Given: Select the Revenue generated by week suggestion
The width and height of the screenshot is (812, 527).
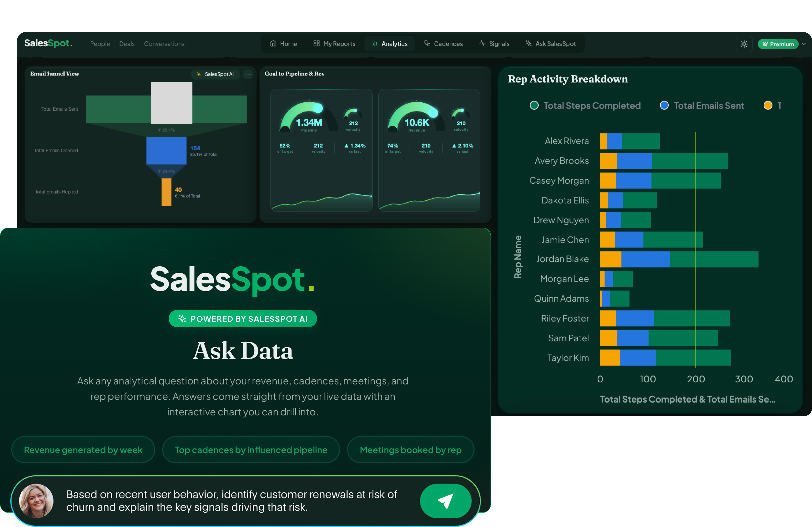Looking at the screenshot, I should pos(83,450).
